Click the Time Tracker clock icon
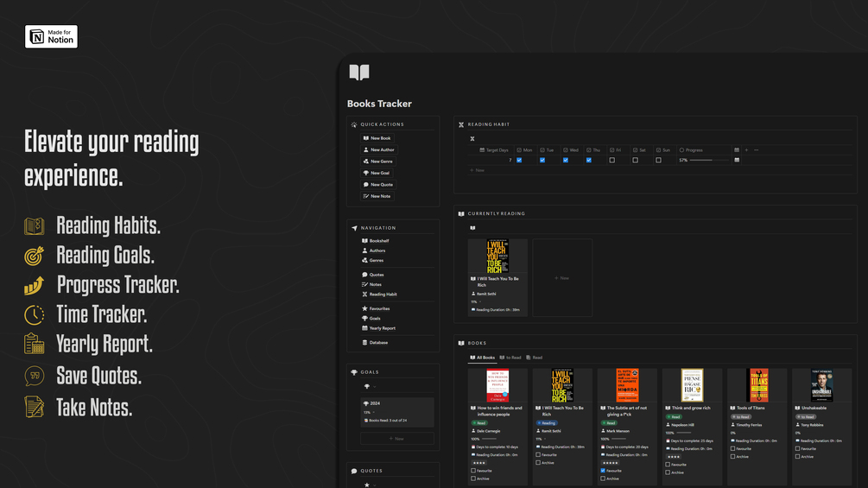 35,314
